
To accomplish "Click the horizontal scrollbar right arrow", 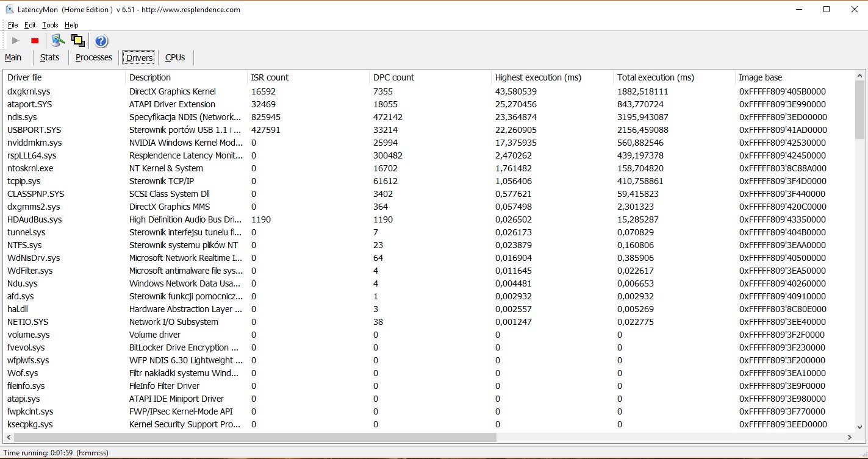I will 849,437.
